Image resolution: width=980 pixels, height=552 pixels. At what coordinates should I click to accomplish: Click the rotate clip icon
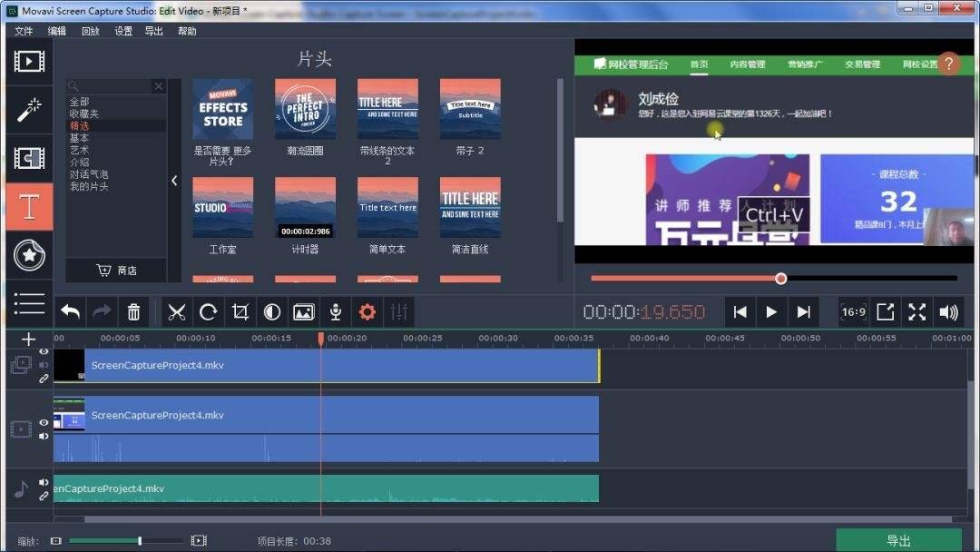[209, 312]
